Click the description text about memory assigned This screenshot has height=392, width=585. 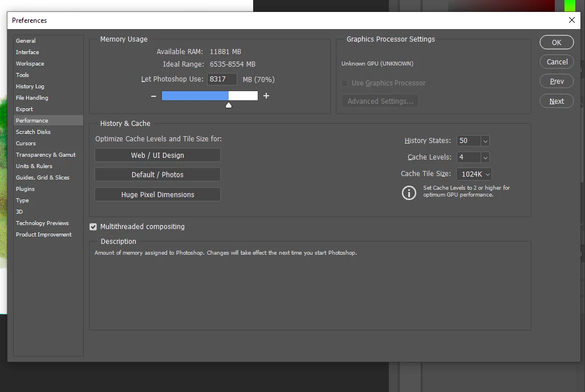tap(226, 252)
